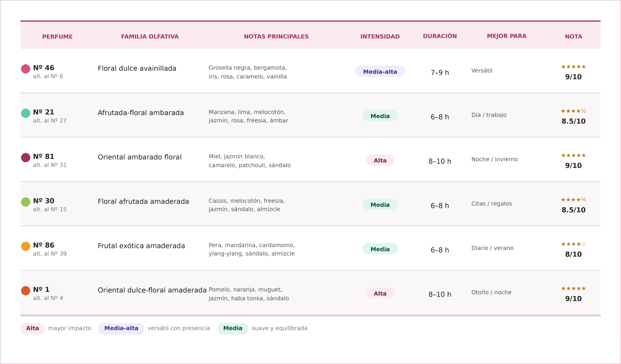Screen dimensions: 621x364
Task: Click the four-star rating of Nº 86
Action: tap(573, 244)
